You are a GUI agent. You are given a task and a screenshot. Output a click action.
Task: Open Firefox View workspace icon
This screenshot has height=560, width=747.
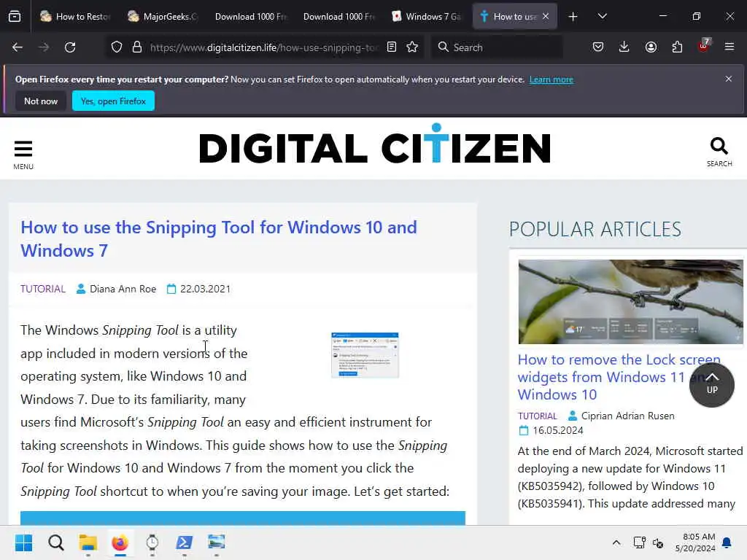point(15,17)
